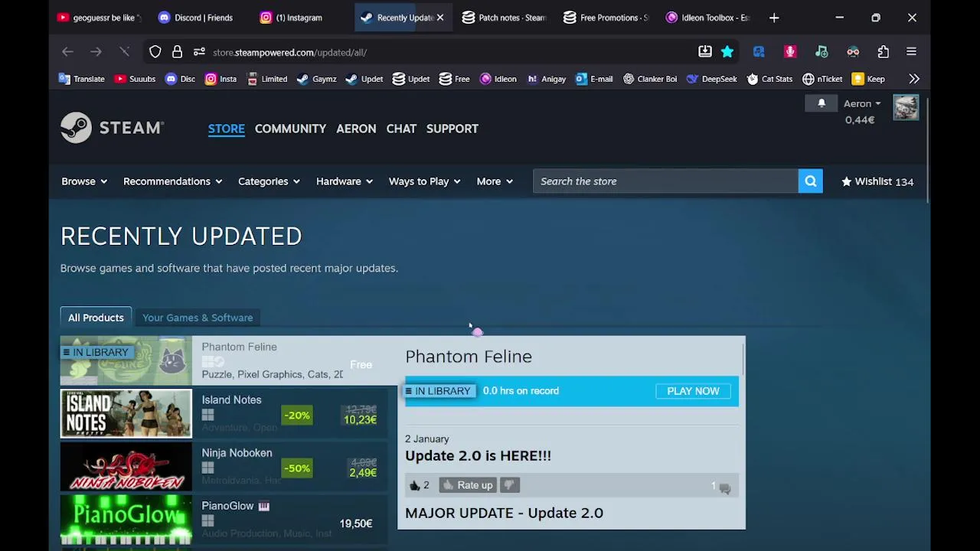Close the Recently Updated tab
Viewport: 980px width, 551px height.
point(440,18)
